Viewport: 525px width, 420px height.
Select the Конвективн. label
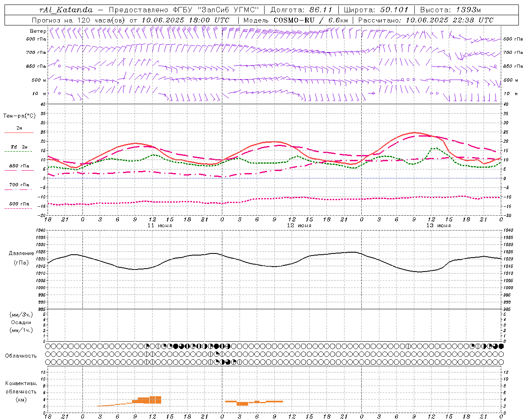click(x=21, y=383)
